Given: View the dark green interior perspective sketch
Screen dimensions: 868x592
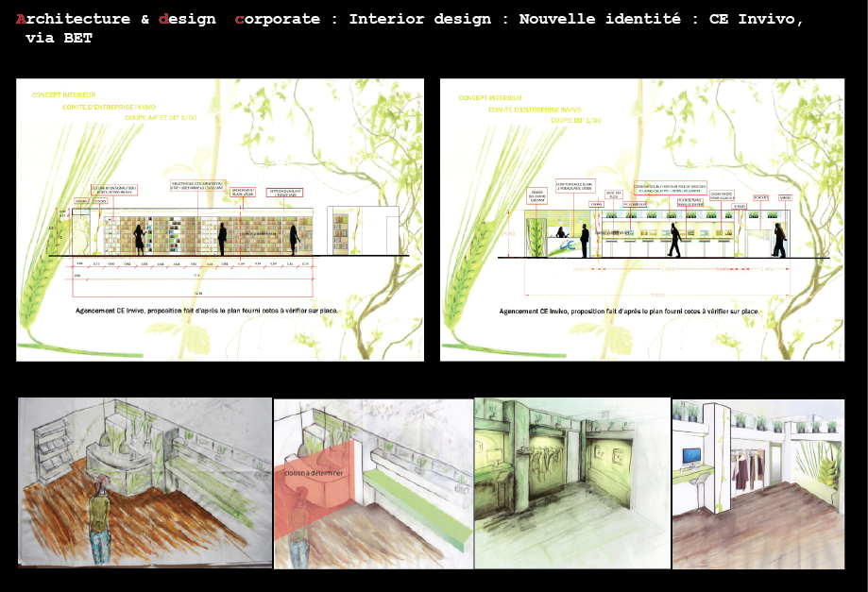Looking at the screenshot, I should [x=571, y=483].
